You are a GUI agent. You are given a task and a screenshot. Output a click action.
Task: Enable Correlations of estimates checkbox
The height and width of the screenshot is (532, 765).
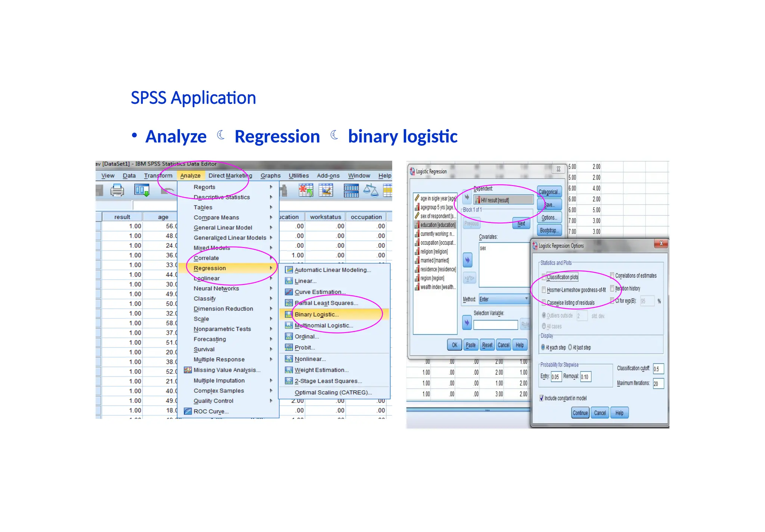[x=612, y=276]
